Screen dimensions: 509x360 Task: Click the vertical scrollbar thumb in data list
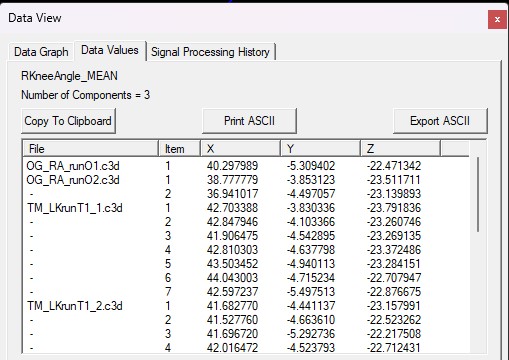click(478, 195)
